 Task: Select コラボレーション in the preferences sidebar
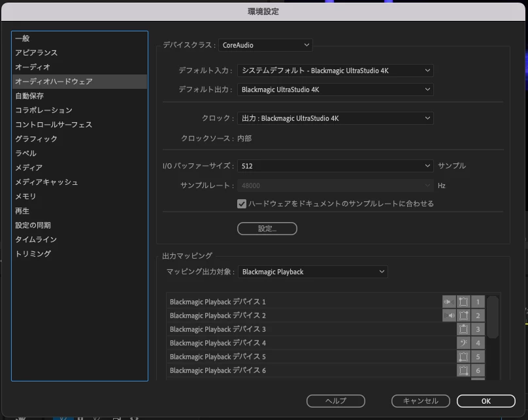(x=80, y=110)
